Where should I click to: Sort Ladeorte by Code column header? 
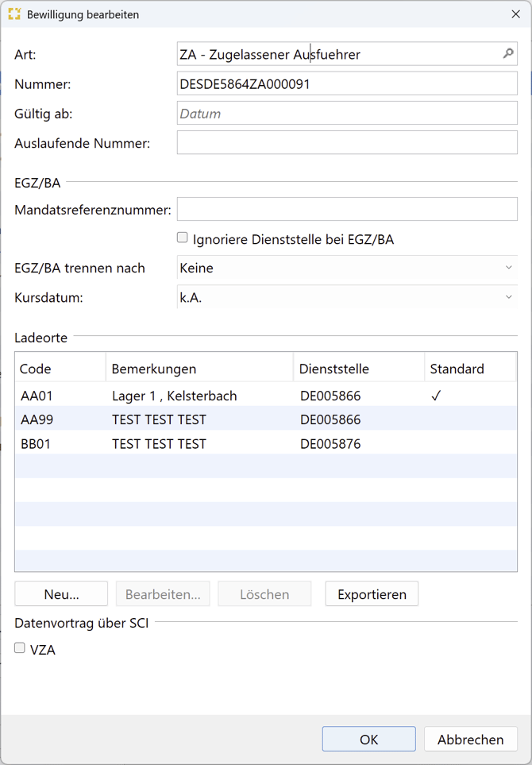60,369
